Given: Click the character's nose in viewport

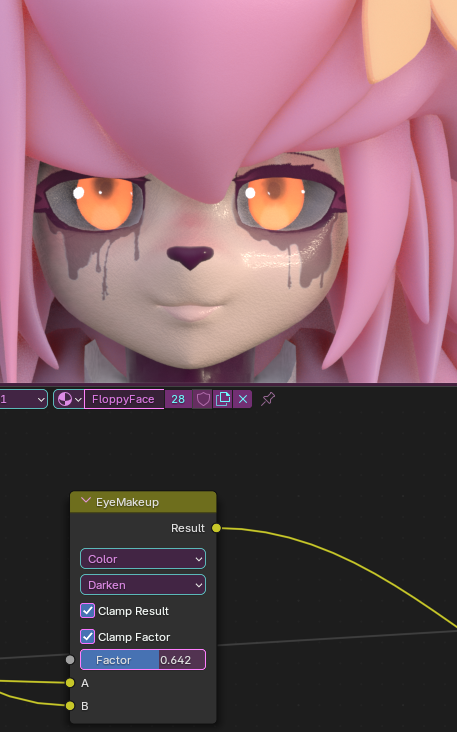Looking at the screenshot, I should (x=190, y=257).
